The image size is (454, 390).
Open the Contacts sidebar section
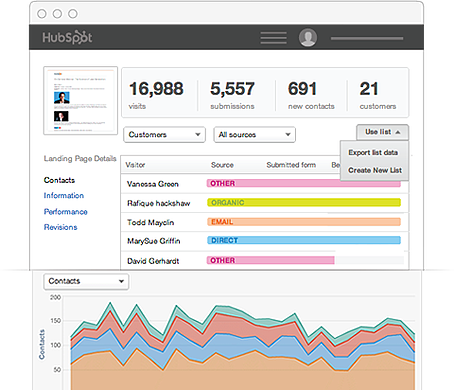click(x=59, y=180)
